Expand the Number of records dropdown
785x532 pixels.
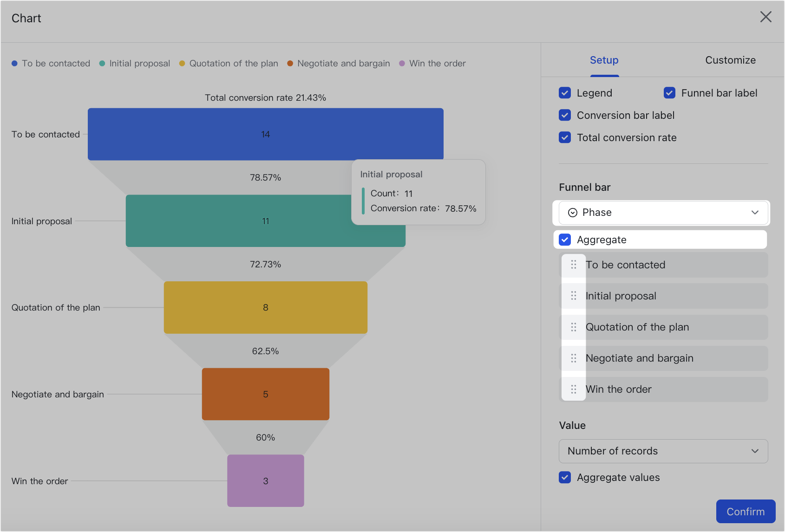click(663, 451)
